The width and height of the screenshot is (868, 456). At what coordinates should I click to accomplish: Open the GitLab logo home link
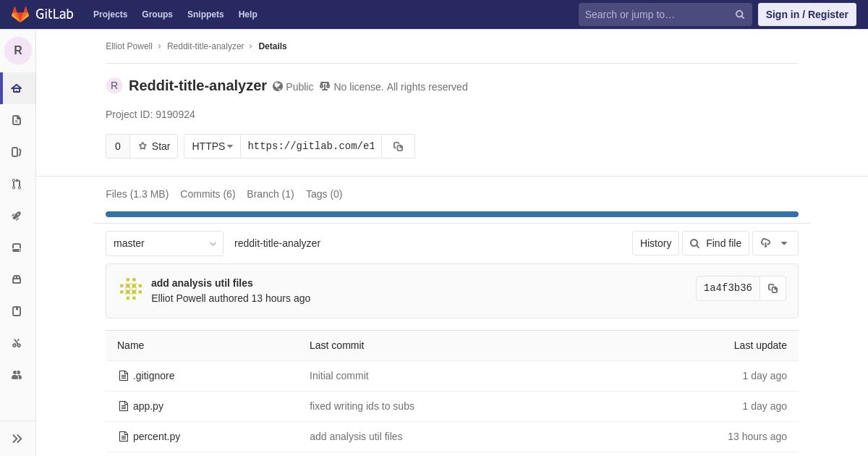pos(42,14)
